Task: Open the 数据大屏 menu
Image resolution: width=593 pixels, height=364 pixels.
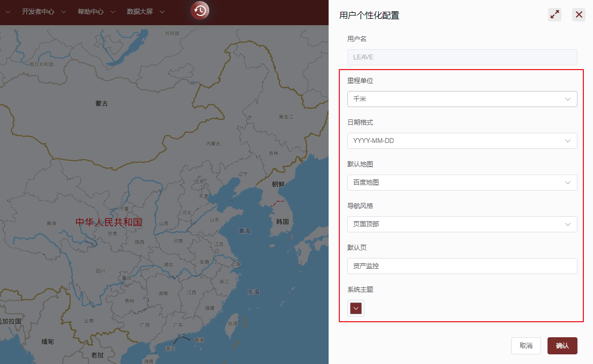Action: [140, 11]
